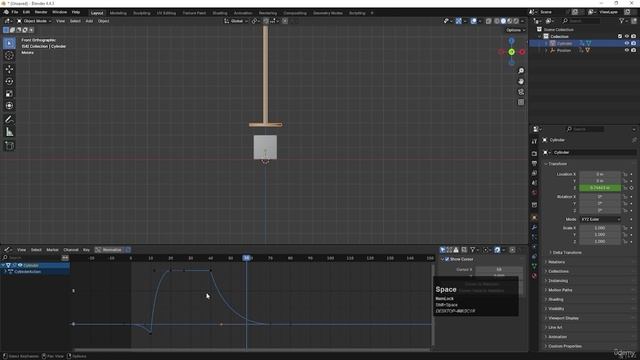Screen dimensions: 640x360
Task: Open the Object properties tab
Action: [534, 218]
